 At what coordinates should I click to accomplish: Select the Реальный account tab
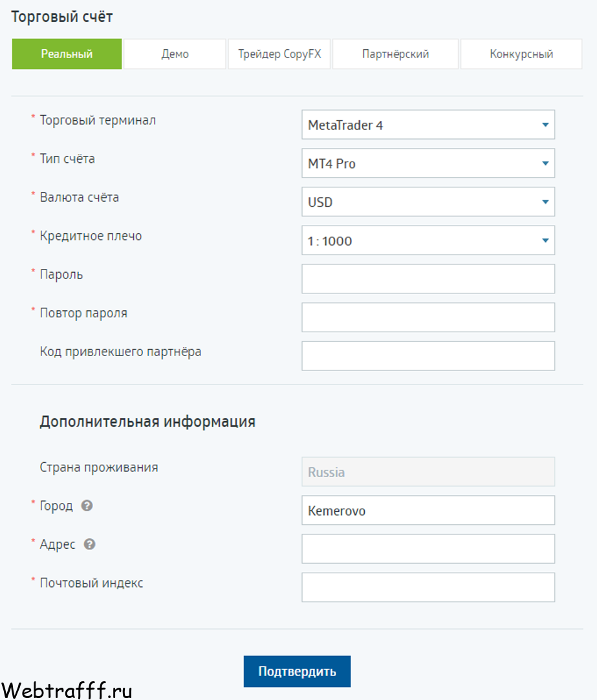click(x=67, y=54)
